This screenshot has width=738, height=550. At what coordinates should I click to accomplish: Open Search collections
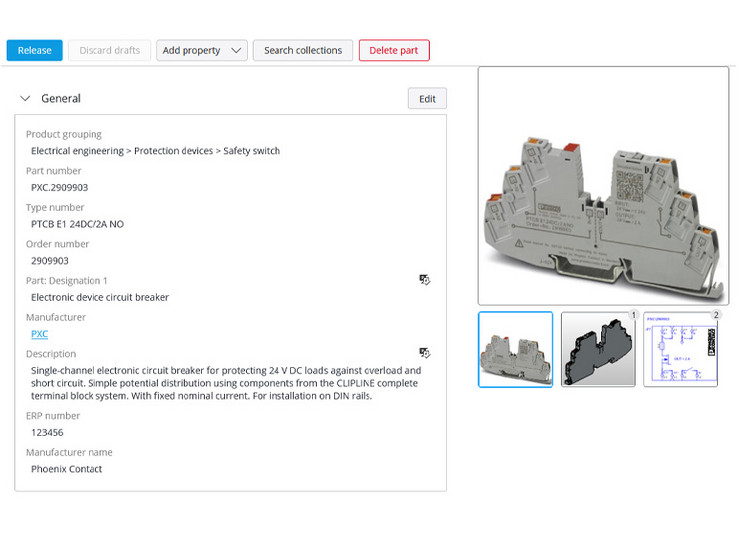(302, 50)
